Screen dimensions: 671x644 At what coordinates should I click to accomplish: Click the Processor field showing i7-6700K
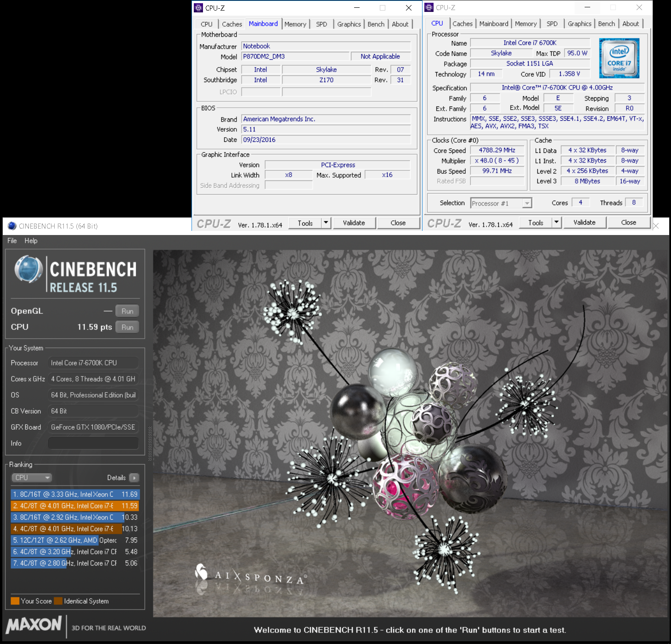(x=93, y=363)
